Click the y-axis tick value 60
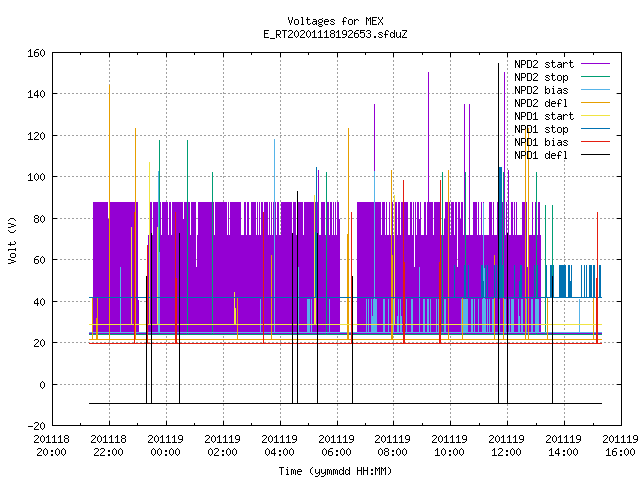The image size is (640, 480). pyautogui.click(x=39, y=260)
